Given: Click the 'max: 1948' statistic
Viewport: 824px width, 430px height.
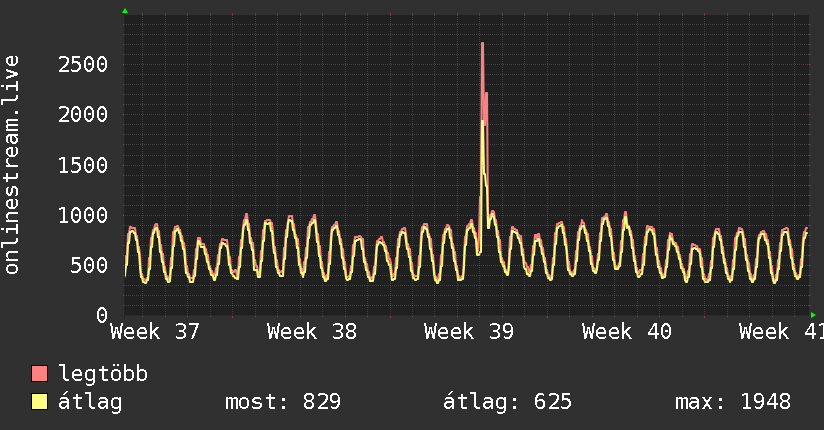Looking at the screenshot, I should coord(733,402).
